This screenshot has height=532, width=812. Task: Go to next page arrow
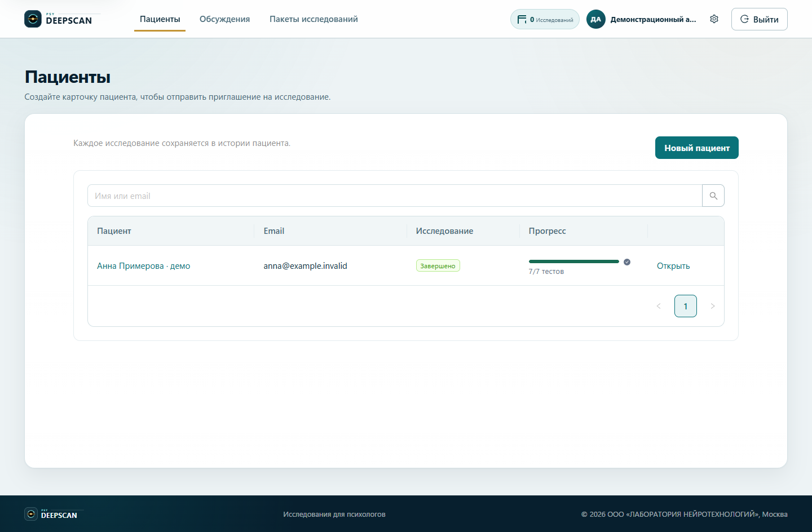coord(713,306)
